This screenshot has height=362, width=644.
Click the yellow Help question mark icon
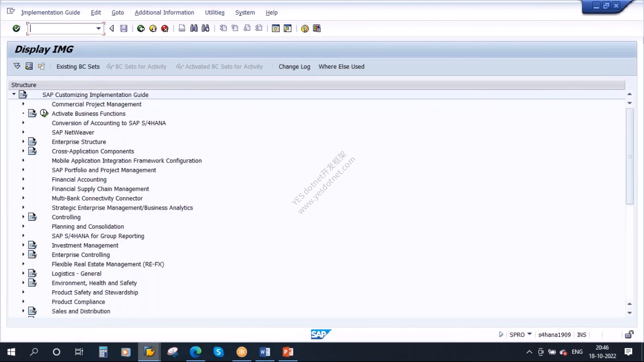(x=305, y=28)
